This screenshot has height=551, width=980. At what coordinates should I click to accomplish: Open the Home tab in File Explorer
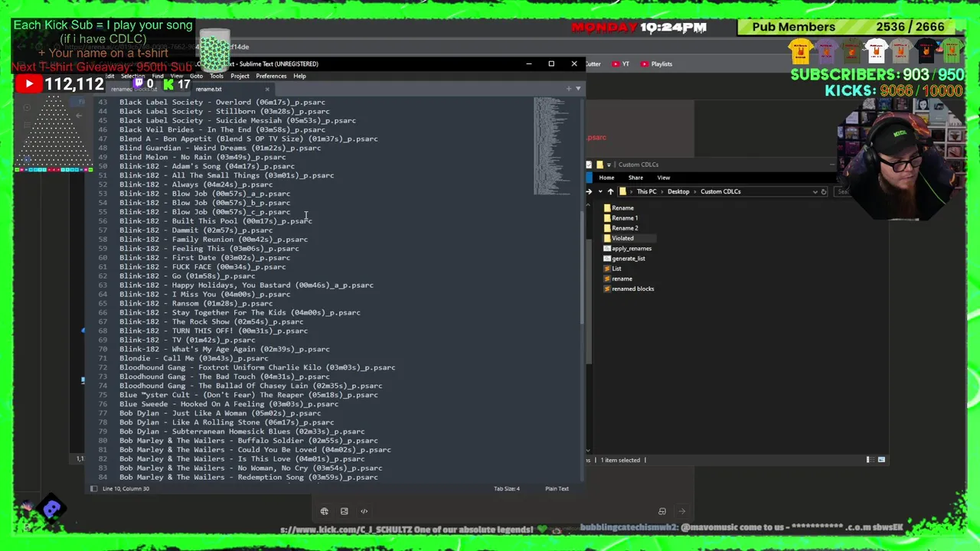pos(606,178)
